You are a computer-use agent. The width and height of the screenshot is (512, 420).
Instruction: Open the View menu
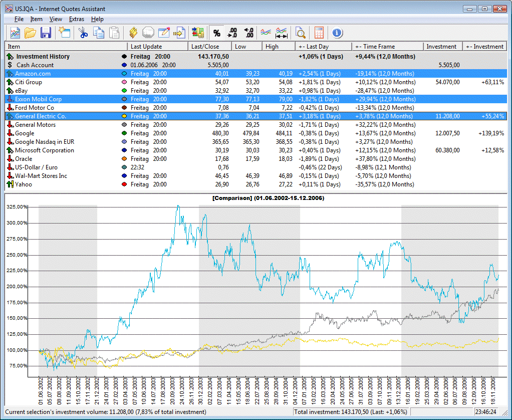56,19
